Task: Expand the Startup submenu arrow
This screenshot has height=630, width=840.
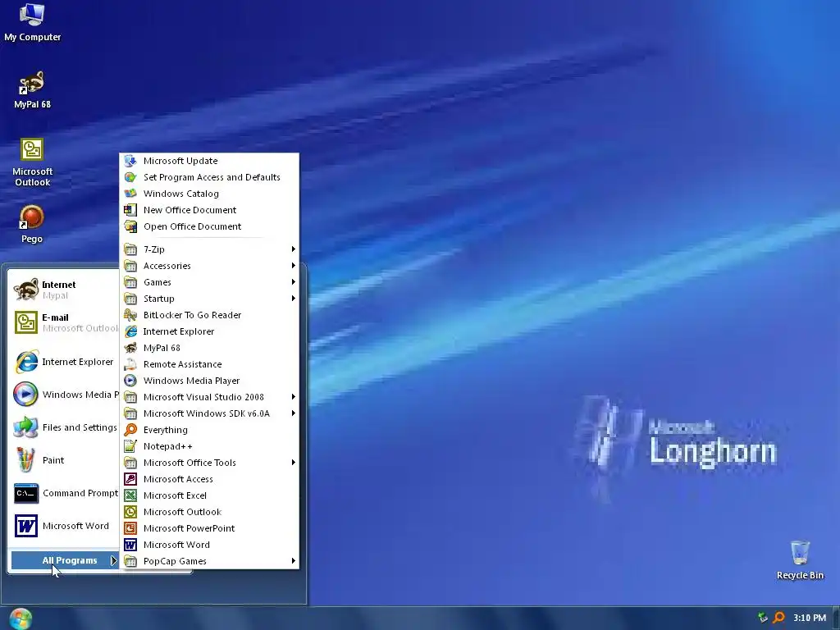Action: 293,299
